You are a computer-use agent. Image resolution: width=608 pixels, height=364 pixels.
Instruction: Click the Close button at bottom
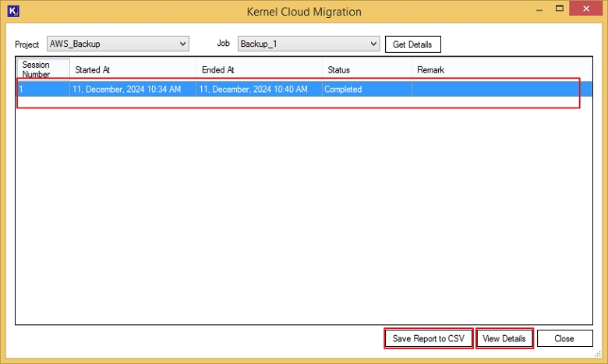[564, 338]
